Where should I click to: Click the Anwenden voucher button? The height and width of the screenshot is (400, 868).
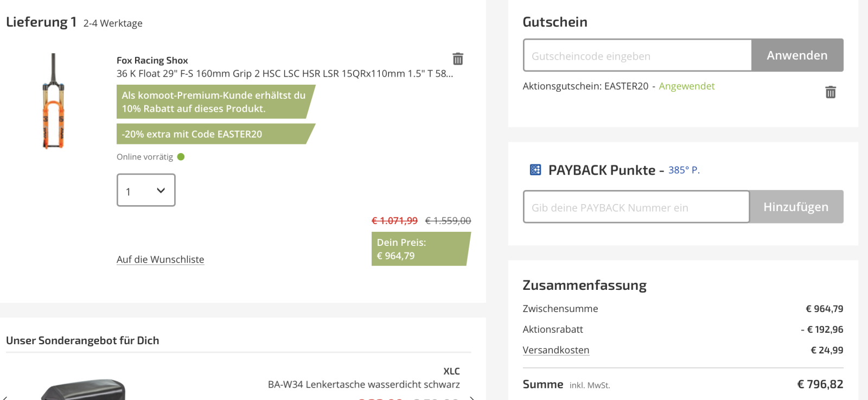(x=797, y=55)
